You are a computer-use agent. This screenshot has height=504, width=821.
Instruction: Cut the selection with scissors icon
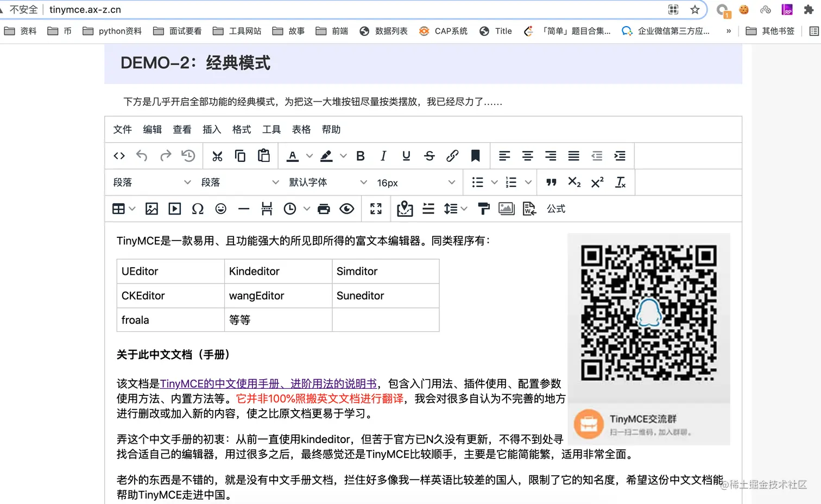(x=217, y=156)
